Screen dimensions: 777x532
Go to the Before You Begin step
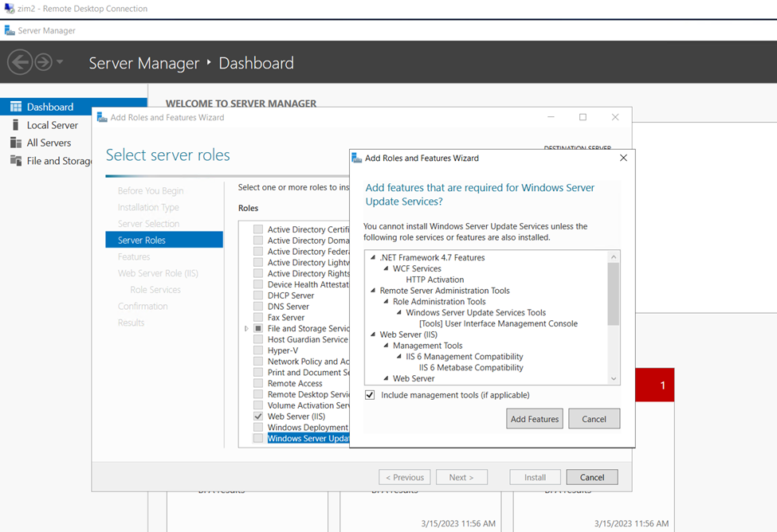click(151, 191)
